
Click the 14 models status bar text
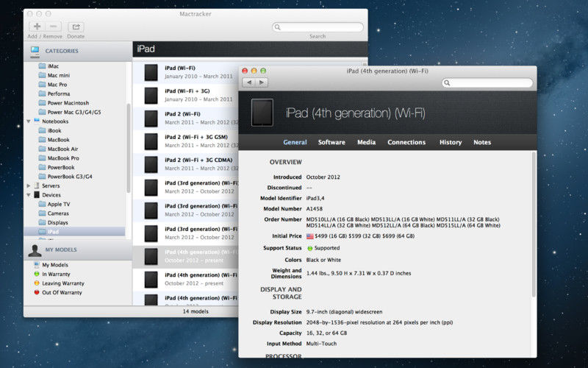tap(196, 311)
